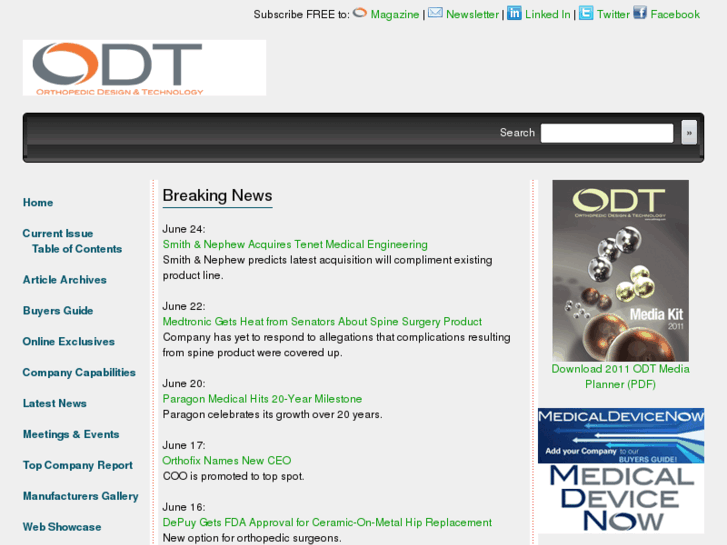Read Medtronic Gets Heat from Senators article

point(322,322)
